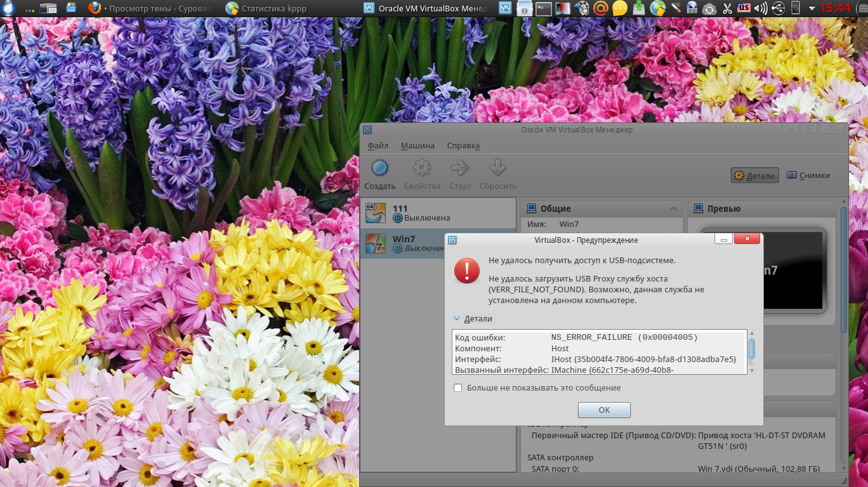Switch to Снимки snapshots view
Image resolution: width=868 pixels, height=487 pixels.
[808, 176]
